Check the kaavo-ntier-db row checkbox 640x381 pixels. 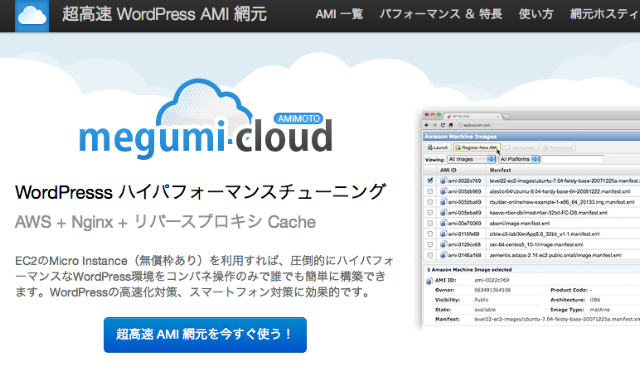point(430,212)
